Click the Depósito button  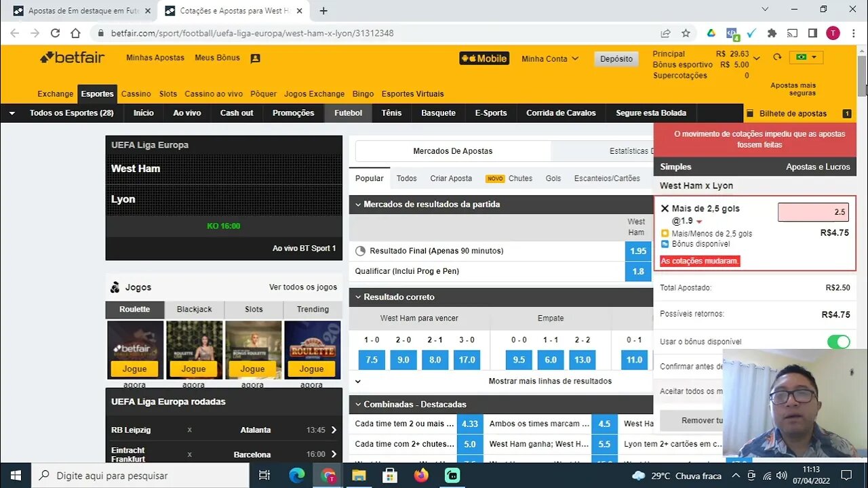click(616, 59)
